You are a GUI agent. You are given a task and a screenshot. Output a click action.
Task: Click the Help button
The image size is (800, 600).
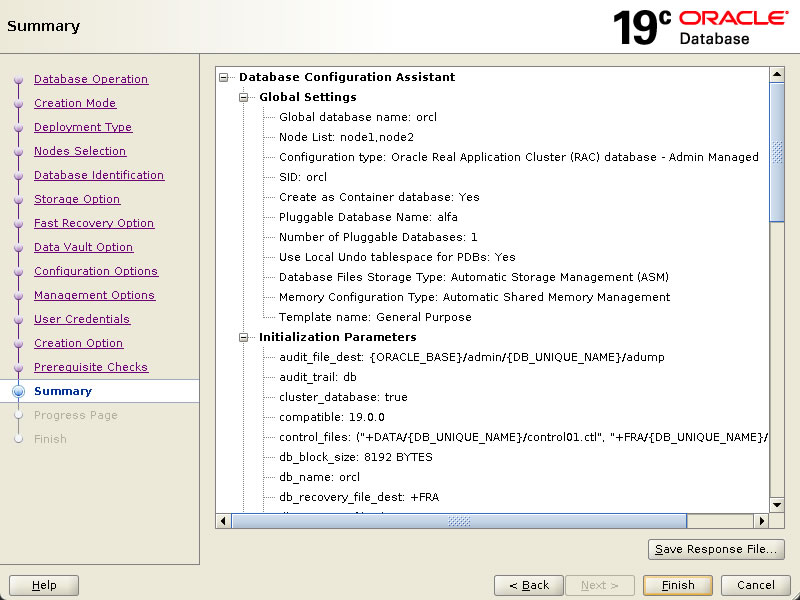[44, 585]
